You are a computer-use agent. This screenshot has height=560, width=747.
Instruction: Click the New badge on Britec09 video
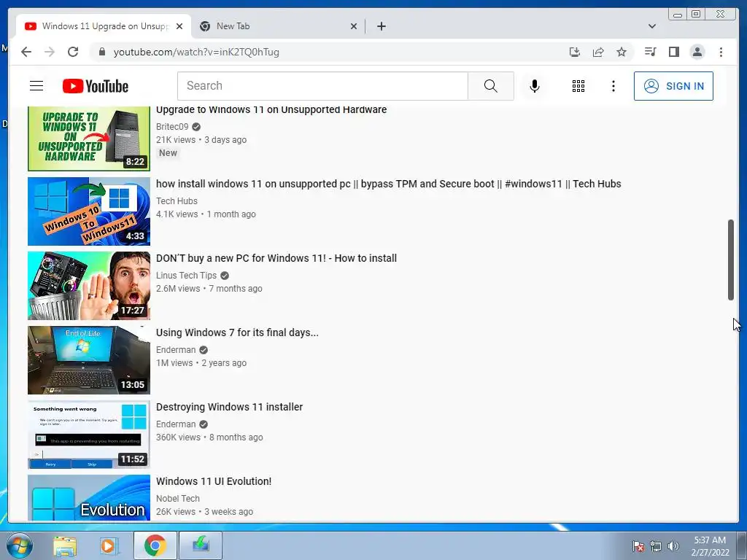tap(168, 153)
